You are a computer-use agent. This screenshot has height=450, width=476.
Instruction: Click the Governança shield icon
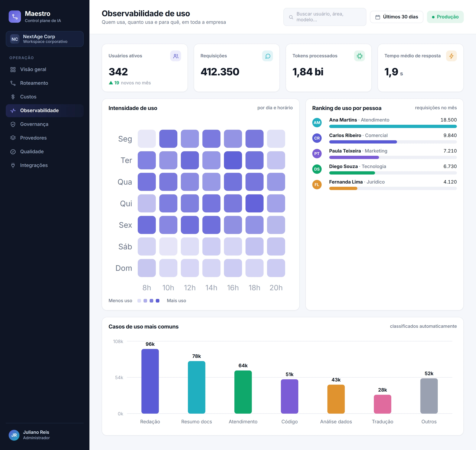(x=13, y=124)
